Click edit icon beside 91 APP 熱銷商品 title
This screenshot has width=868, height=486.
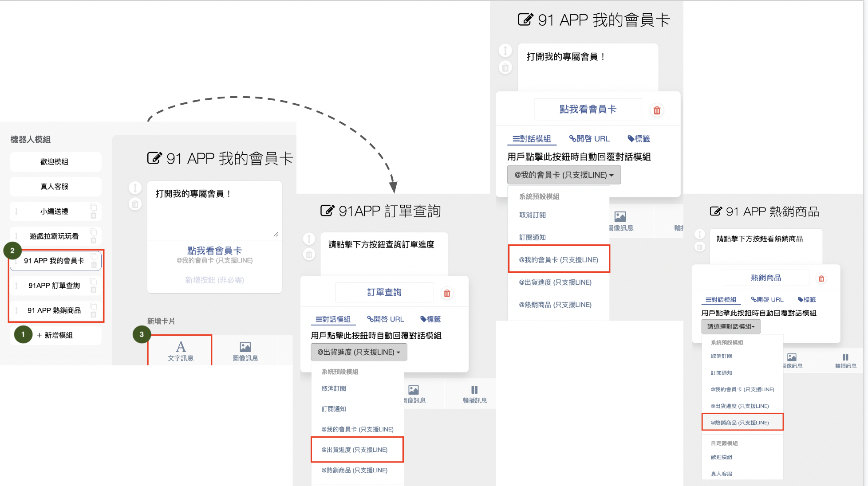tap(716, 211)
